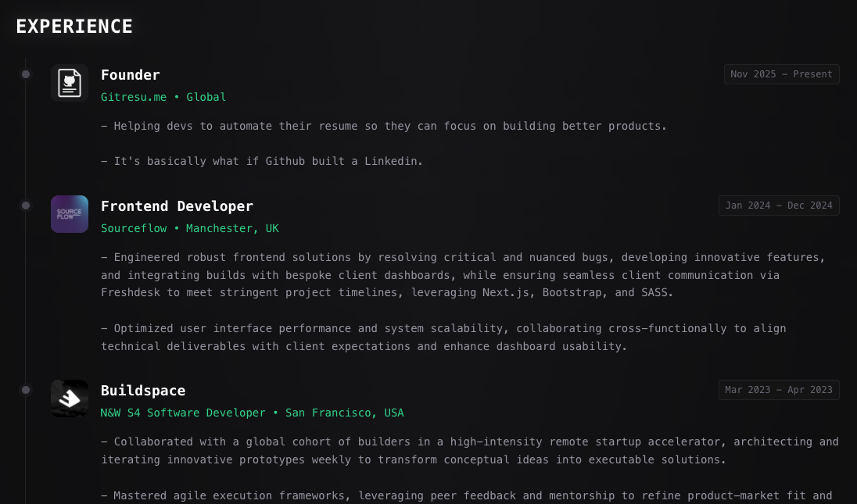This screenshot has height=504, width=857.
Task: Click the Buildspace company logo icon
Action: [70, 399]
